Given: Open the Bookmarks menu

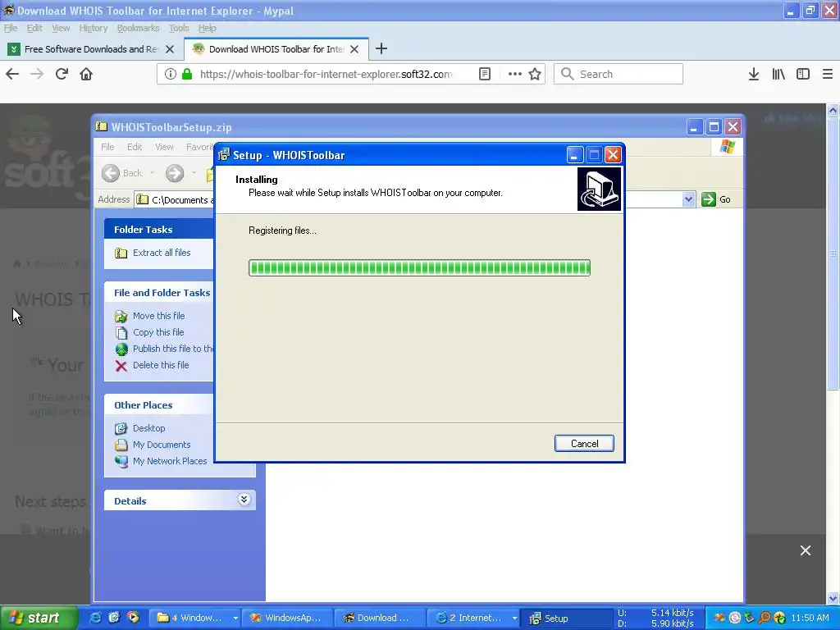Looking at the screenshot, I should [138, 28].
